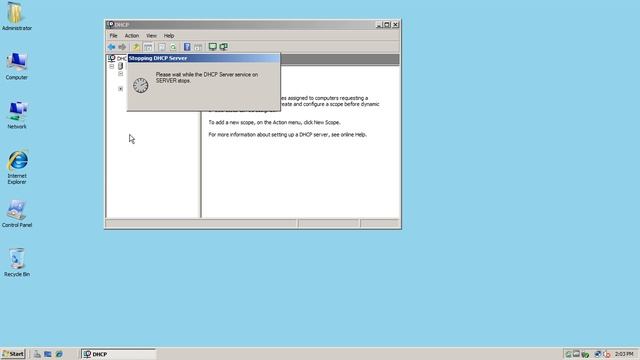This screenshot has height=360, width=640.
Task: Click the green checkmark shield tray icon
Action: coord(585,354)
